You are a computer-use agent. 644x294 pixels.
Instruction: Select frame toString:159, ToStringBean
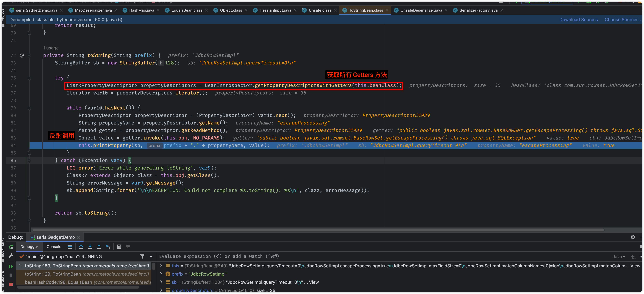point(84,266)
